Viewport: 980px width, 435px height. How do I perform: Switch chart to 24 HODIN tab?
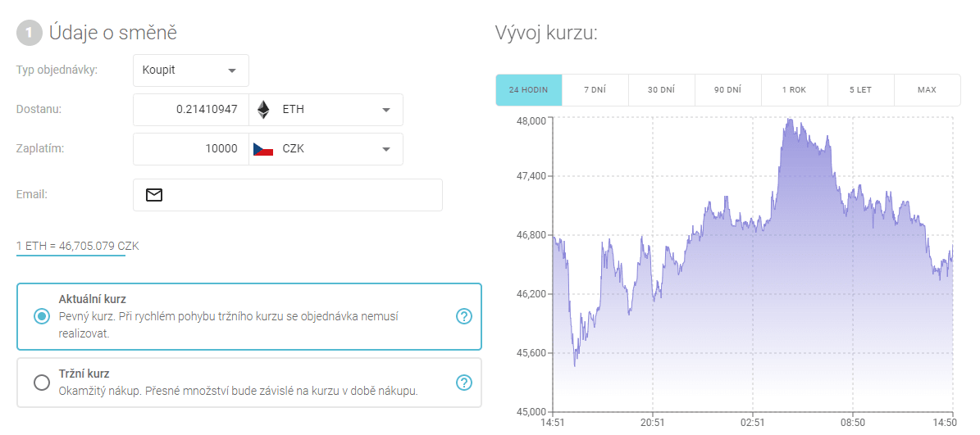point(529,90)
